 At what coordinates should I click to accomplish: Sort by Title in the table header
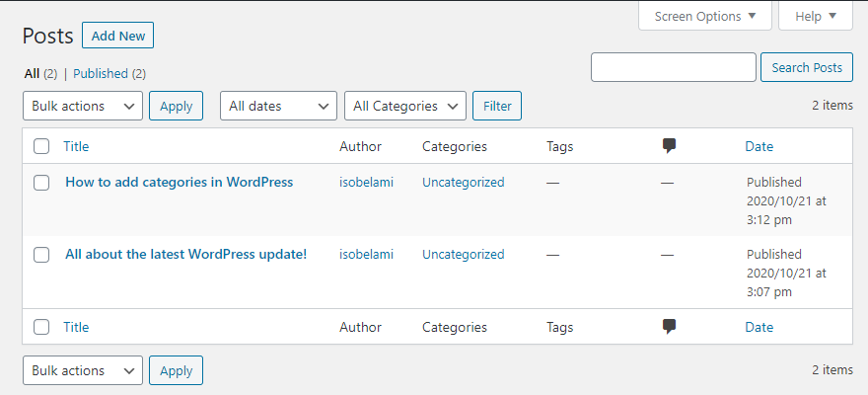click(76, 146)
